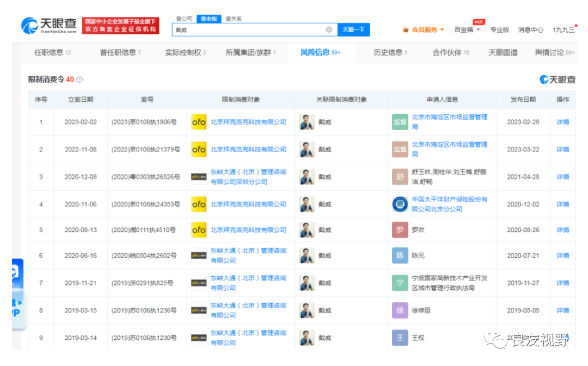The height and width of the screenshot is (366, 588).
Task: Click the dark ofo logo in row 6
Action: [x=199, y=255]
